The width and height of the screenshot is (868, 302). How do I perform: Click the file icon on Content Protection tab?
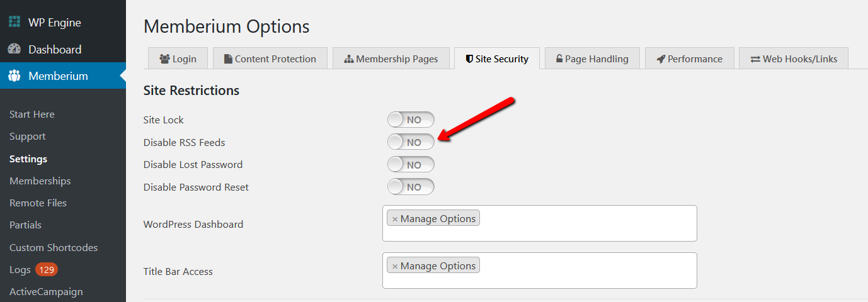pos(228,59)
